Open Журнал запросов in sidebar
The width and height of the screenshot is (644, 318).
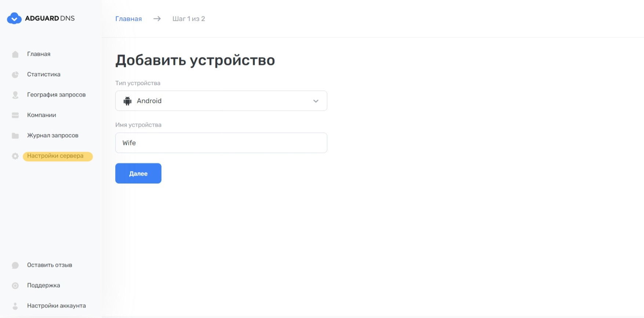52,135
